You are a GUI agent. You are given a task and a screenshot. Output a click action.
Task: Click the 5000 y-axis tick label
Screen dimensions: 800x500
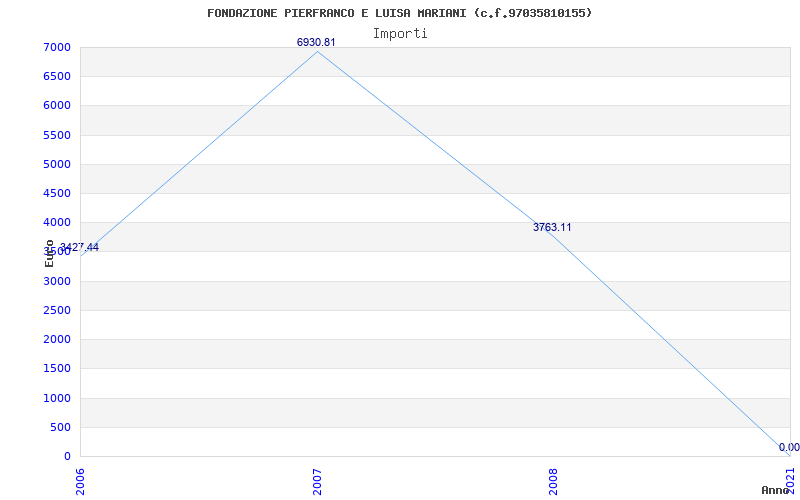[x=56, y=164]
